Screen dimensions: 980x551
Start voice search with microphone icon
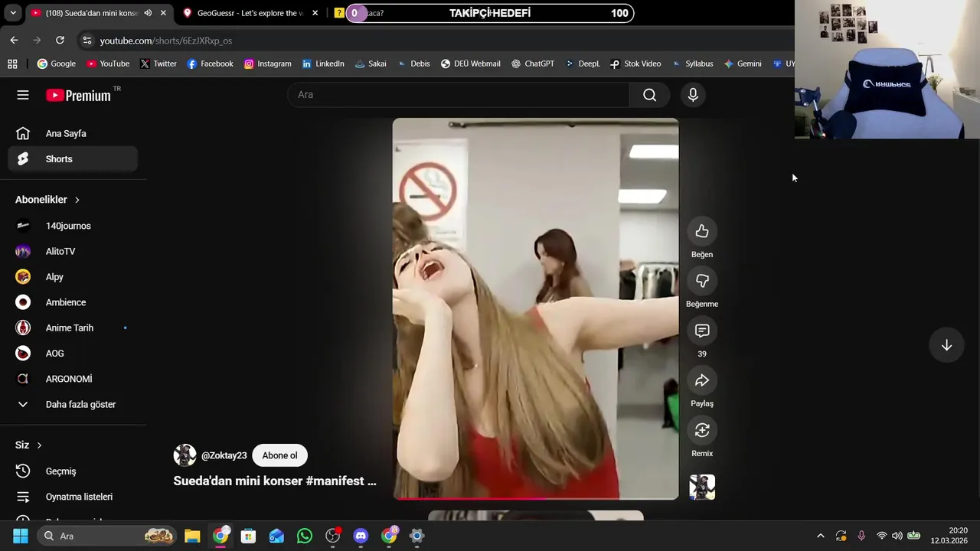pos(693,95)
